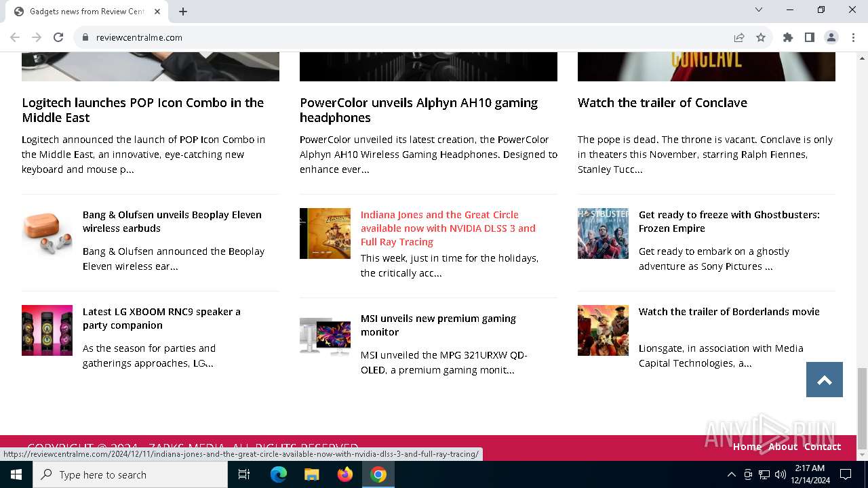The image size is (868, 488).
Task: Click the tray icon beside the network icon
Action: 748,474
